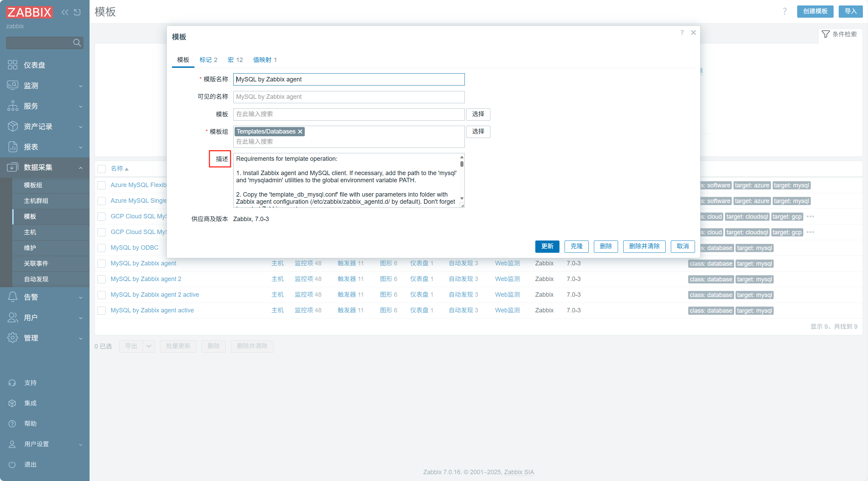Open the 仪表盘 dashboard icon
The image size is (868, 481).
click(13, 65)
